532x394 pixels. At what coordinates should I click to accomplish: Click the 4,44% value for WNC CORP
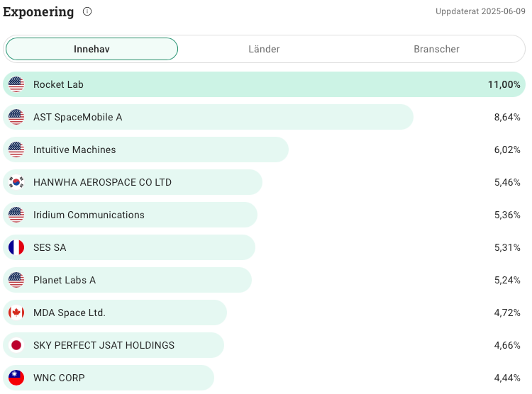pyautogui.click(x=507, y=378)
